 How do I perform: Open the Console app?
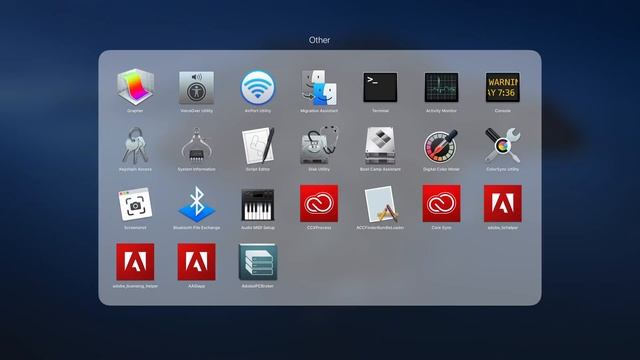pos(502,87)
